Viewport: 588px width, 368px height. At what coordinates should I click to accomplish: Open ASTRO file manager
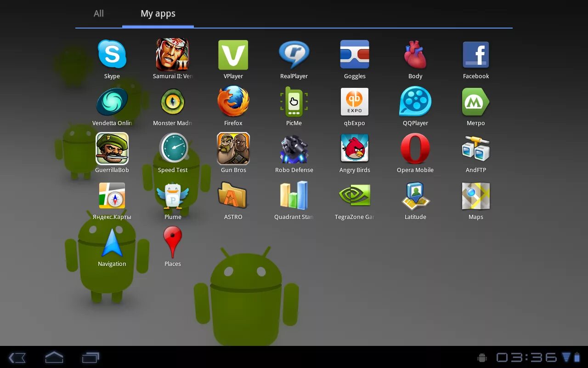coord(232,195)
